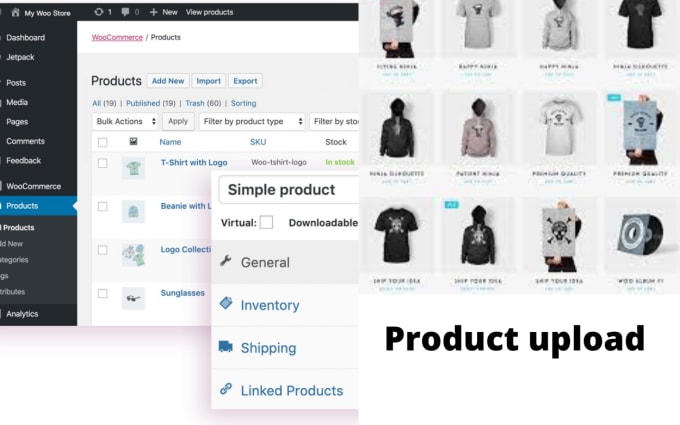
Task: Open the Simple product type selector
Action: (288, 190)
